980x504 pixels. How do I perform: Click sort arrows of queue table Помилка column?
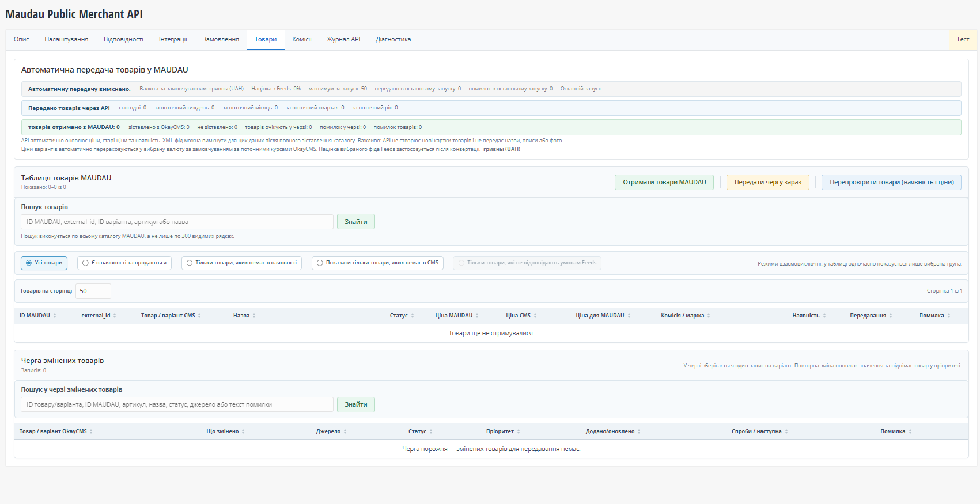pos(910,431)
